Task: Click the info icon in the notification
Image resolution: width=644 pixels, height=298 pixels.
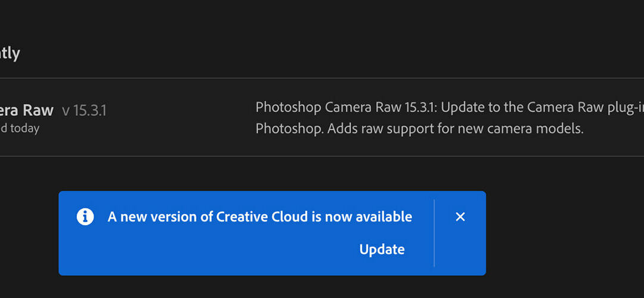Action: point(85,217)
